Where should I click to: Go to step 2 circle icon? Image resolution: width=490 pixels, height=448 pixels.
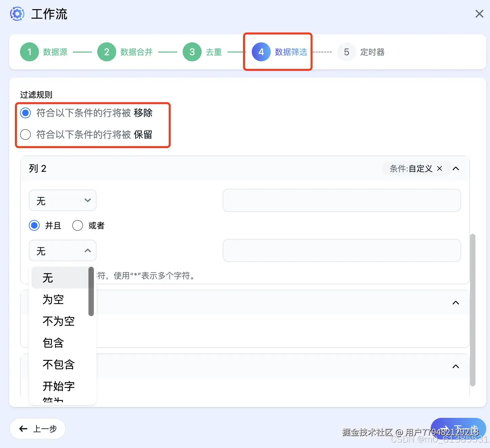click(107, 52)
